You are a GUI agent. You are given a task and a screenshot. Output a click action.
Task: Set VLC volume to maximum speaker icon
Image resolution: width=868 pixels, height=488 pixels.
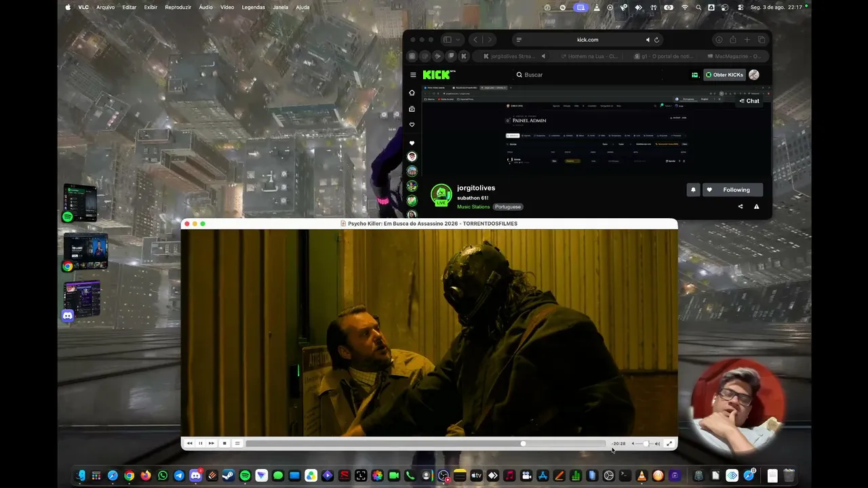657,443
